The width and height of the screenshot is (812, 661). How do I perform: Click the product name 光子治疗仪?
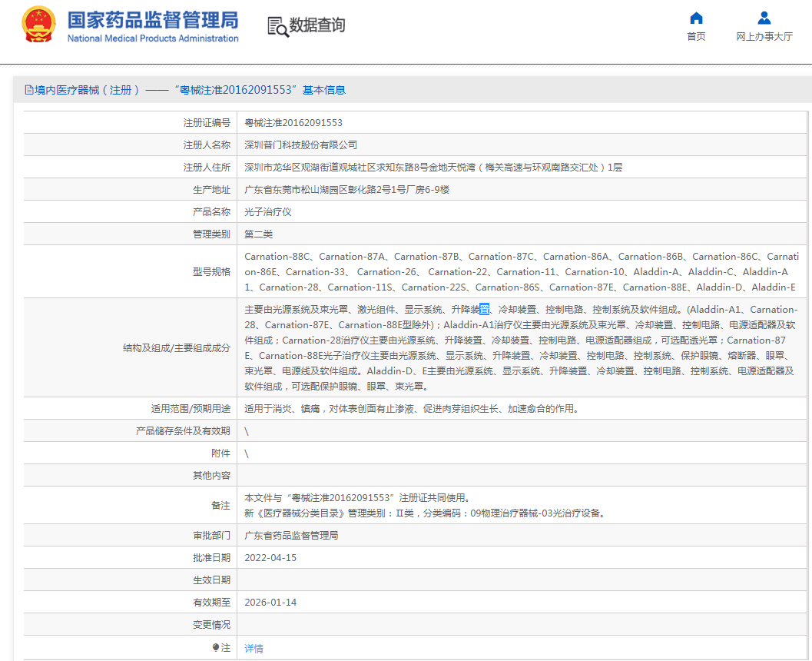tap(268, 211)
